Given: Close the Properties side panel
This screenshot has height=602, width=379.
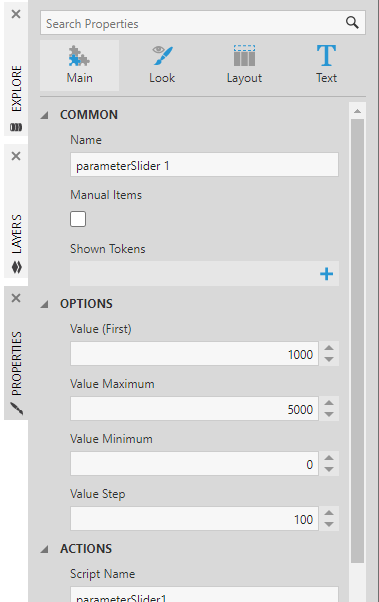Looking at the screenshot, I should pos(16,298).
